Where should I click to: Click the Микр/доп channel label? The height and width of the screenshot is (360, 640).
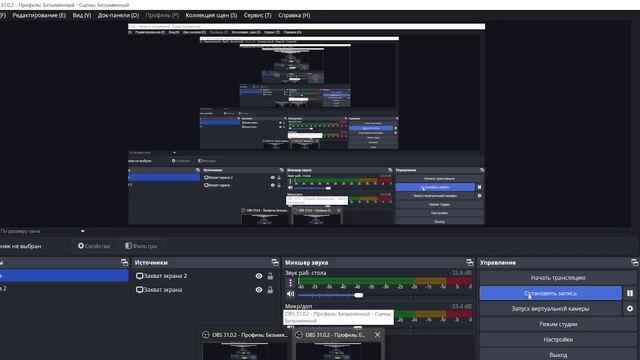[298, 306]
